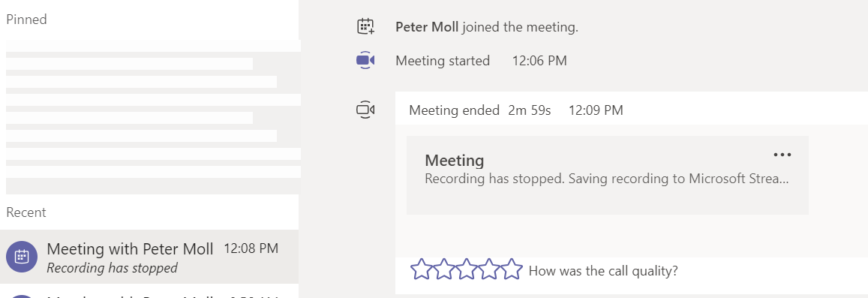Click the Meeting ended camera icon

pyautogui.click(x=365, y=110)
